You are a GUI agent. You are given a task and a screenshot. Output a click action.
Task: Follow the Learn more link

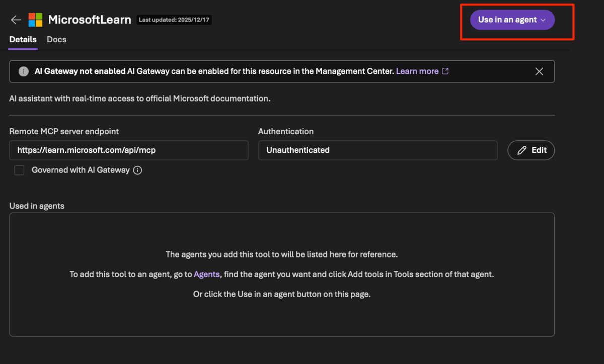point(417,71)
